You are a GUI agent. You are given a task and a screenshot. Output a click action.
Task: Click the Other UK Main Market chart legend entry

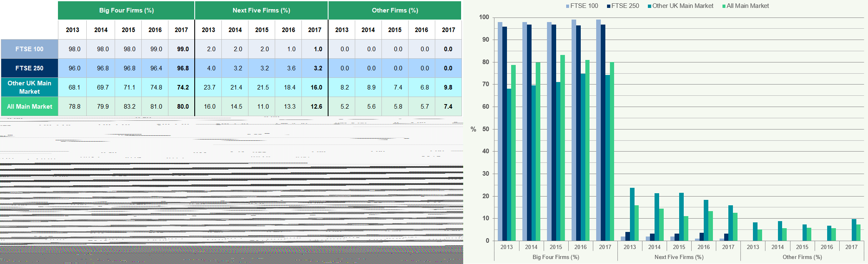[x=680, y=6]
